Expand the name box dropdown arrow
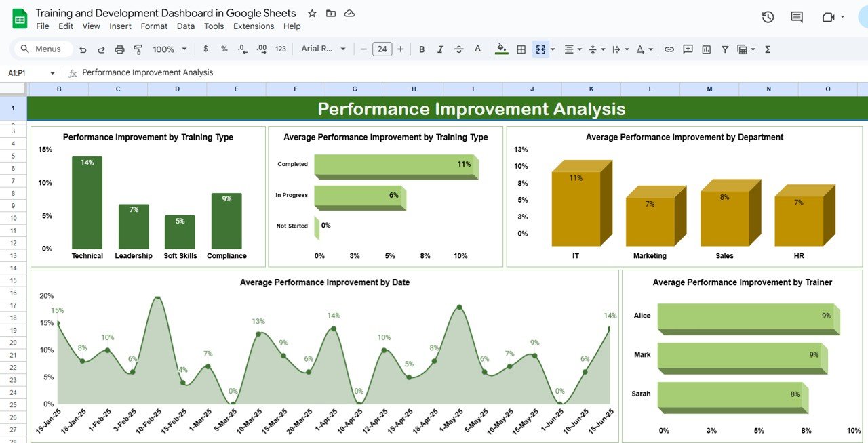Image resolution: width=868 pixels, height=443 pixels. (x=53, y=73)
